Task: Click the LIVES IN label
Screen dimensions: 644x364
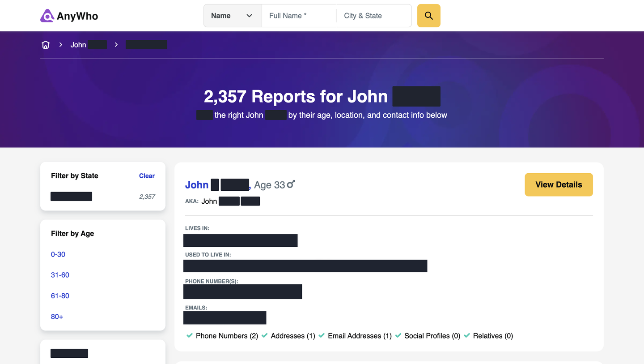Action: 197,228
